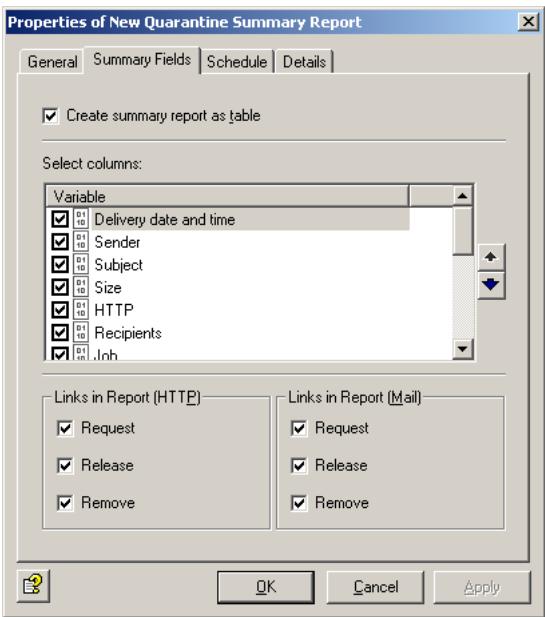
Task: Click the column list scrollbar thumb
Action: coord(462,231)
